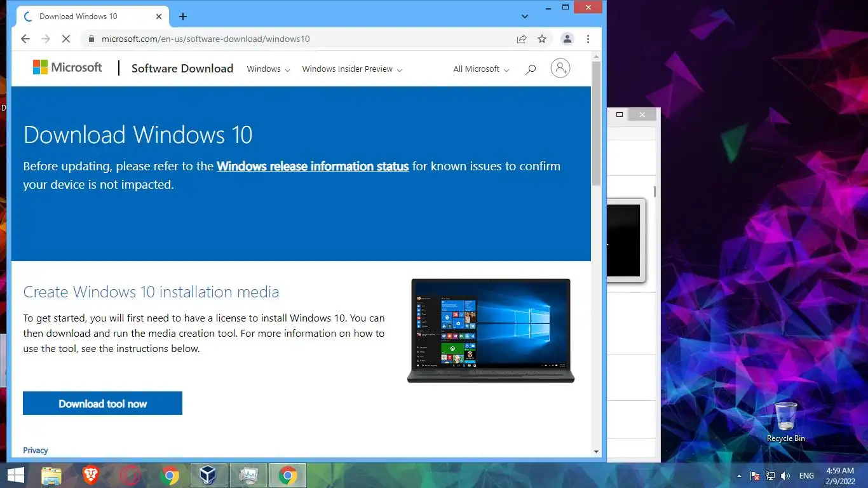Open VirtualBox from the taskbar
This screenshot has width=868, height=488.
tap(208, 475)
